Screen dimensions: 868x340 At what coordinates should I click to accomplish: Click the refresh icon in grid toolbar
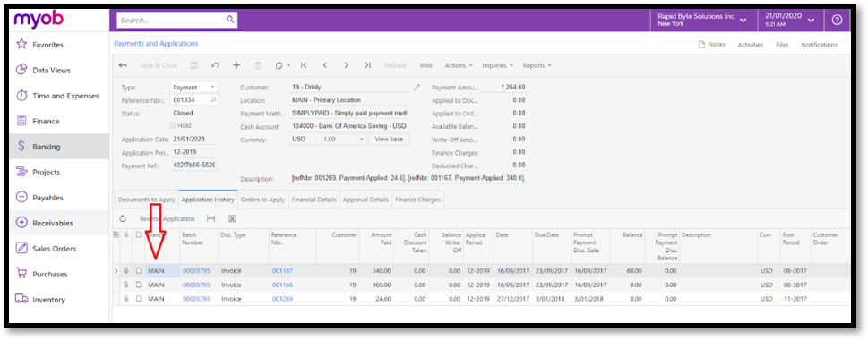point(123,219)
